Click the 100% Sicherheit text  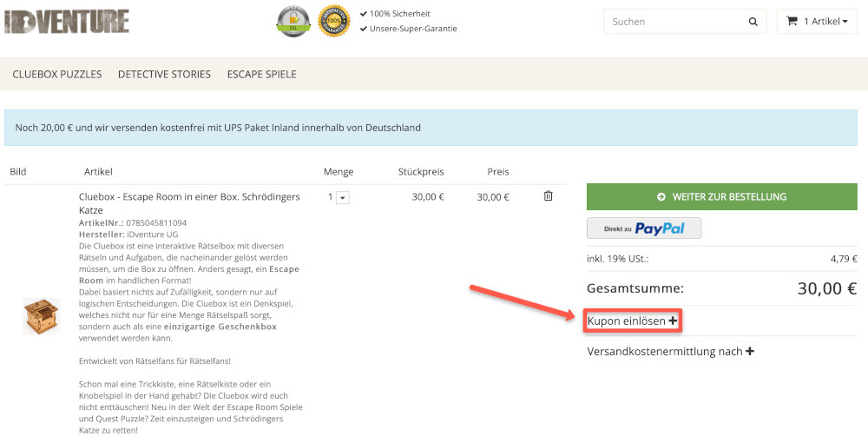(399, 13)
